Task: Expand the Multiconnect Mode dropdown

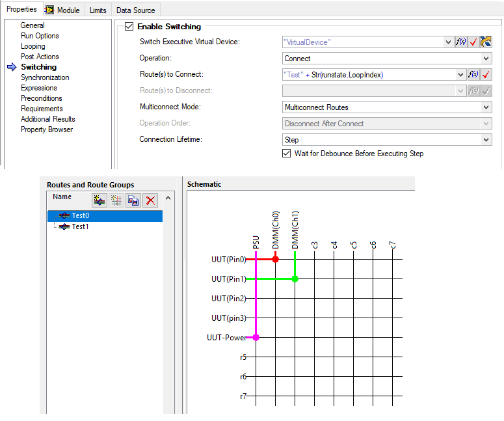Action: pyautogui.click(x=486, y=107)
